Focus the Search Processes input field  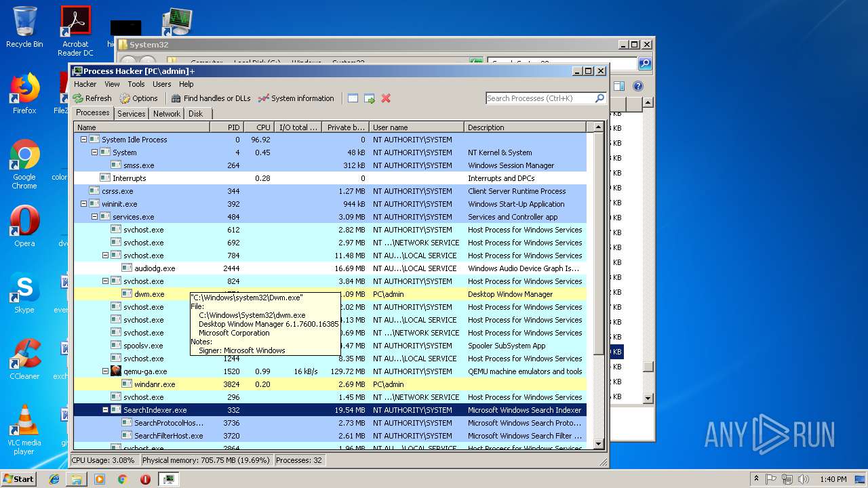540,98
